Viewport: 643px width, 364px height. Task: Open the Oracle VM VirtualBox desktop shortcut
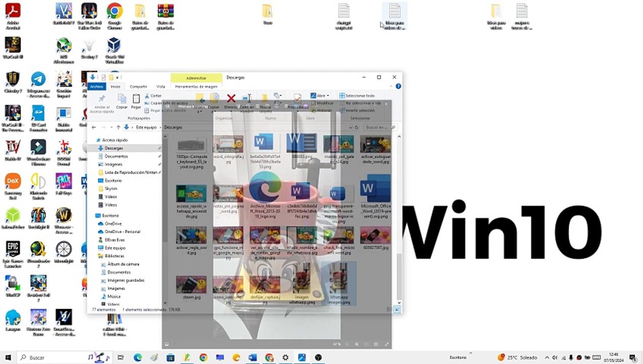[114, 51]
